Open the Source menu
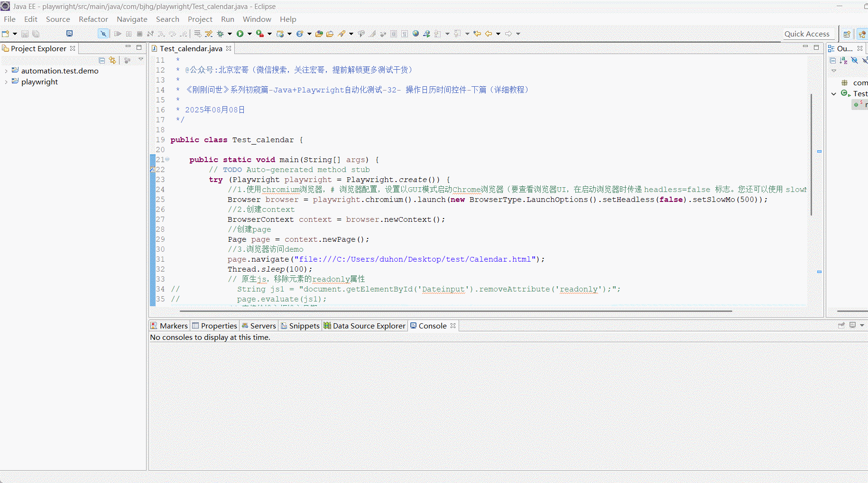This screenshot has height=483, width=868. 58,19
